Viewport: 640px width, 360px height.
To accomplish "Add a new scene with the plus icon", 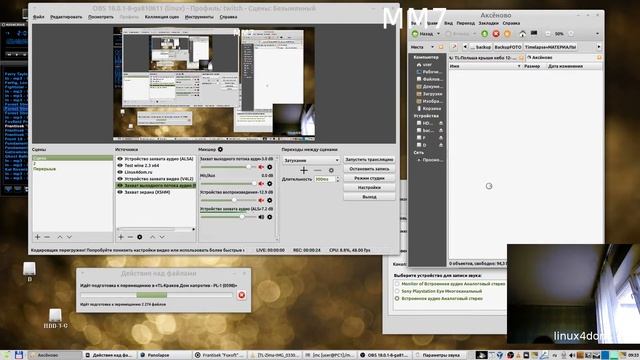I will [x=38, y=237].
